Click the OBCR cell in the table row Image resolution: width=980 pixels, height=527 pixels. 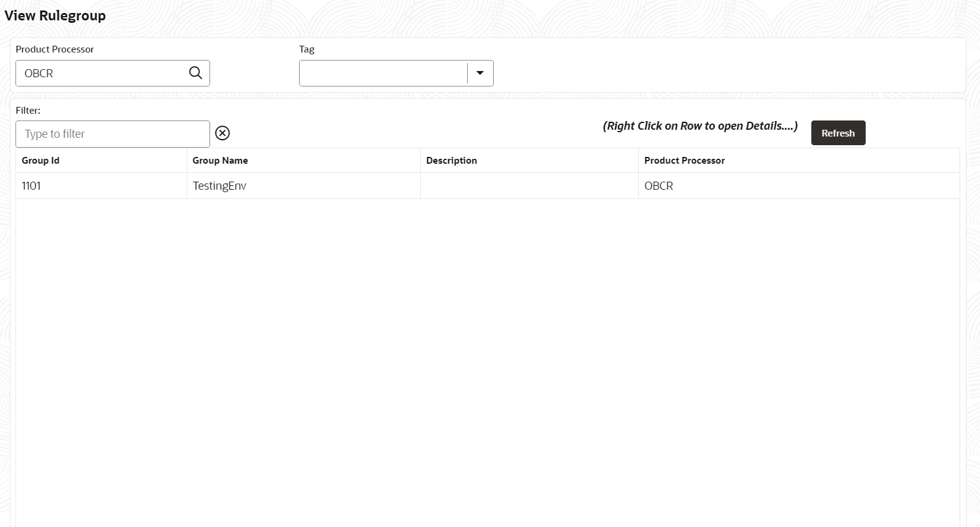[x=659, y=186]
